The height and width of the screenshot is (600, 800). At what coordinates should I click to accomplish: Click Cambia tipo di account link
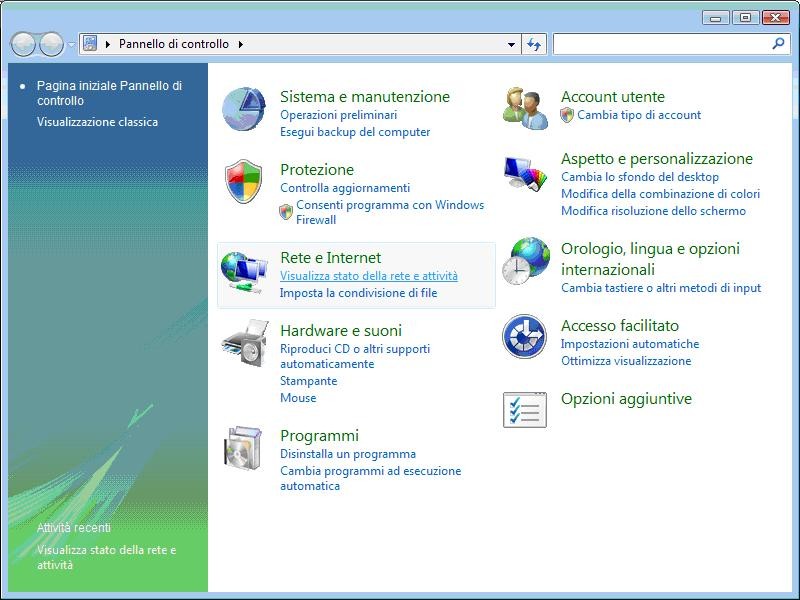pos(639,115)
